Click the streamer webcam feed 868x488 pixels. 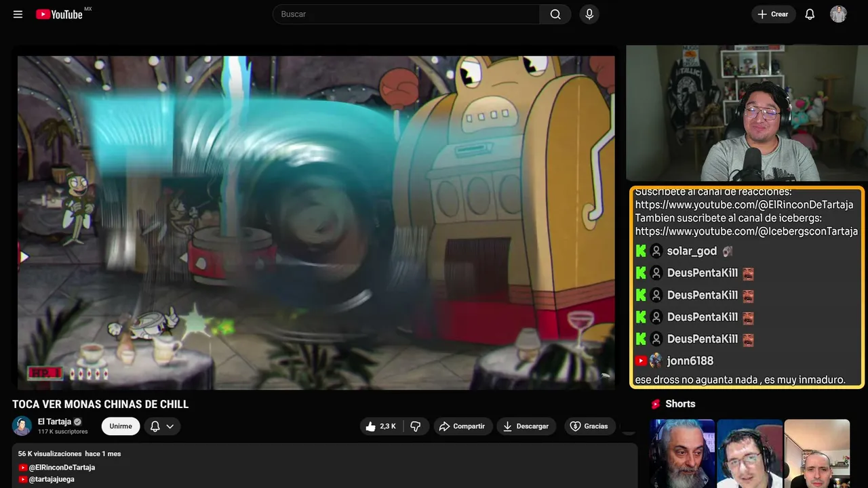pyautogui.click(x=747, y=113)
